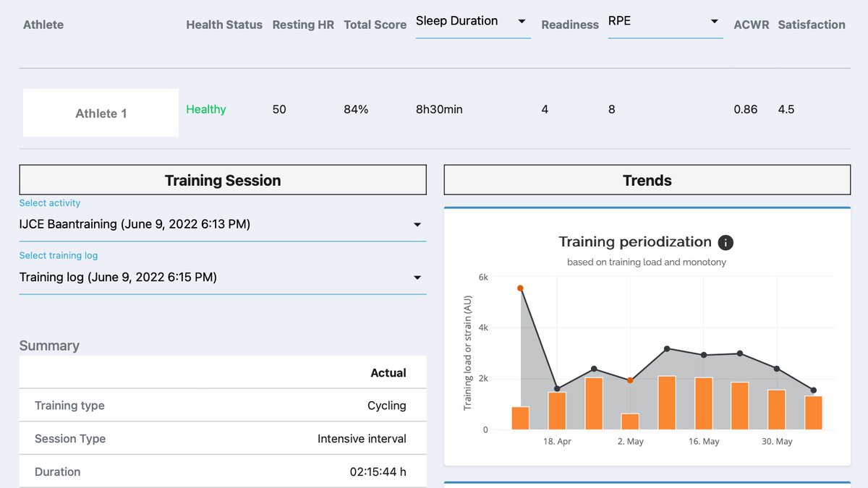The image size is (868, 488).
Task: Click the last dark point on strain line
Action: click(x=814, y=390)
